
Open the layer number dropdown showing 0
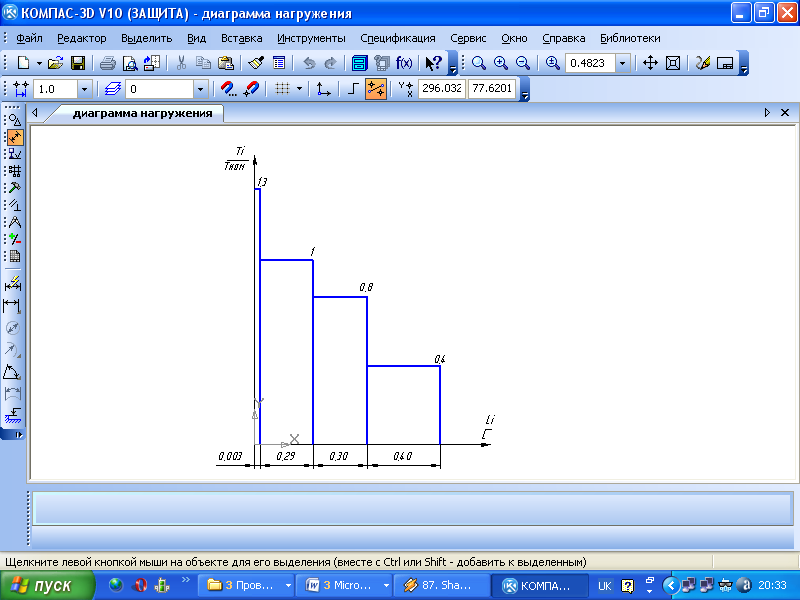[x=200, y=89]
